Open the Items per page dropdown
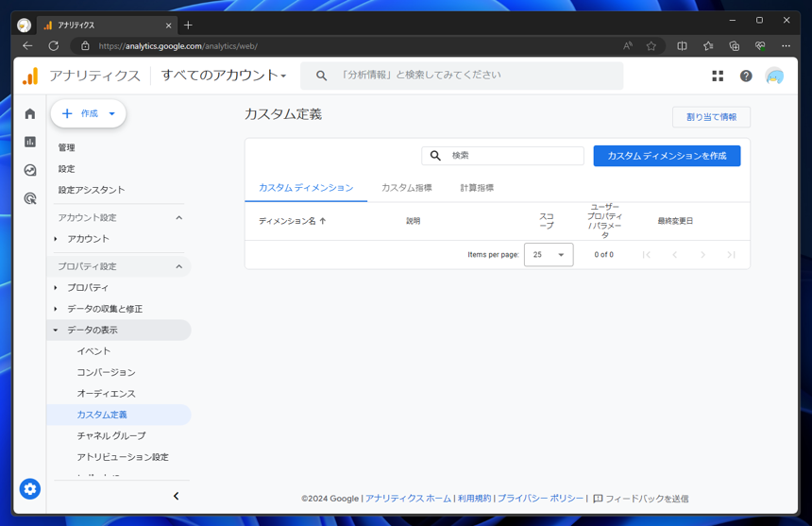 549,255
